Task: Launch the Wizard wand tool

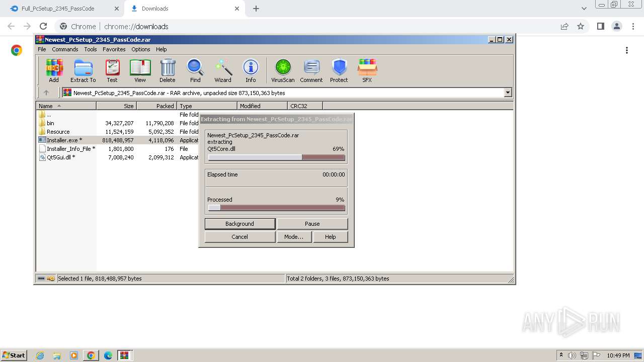Action: point(223,70)
